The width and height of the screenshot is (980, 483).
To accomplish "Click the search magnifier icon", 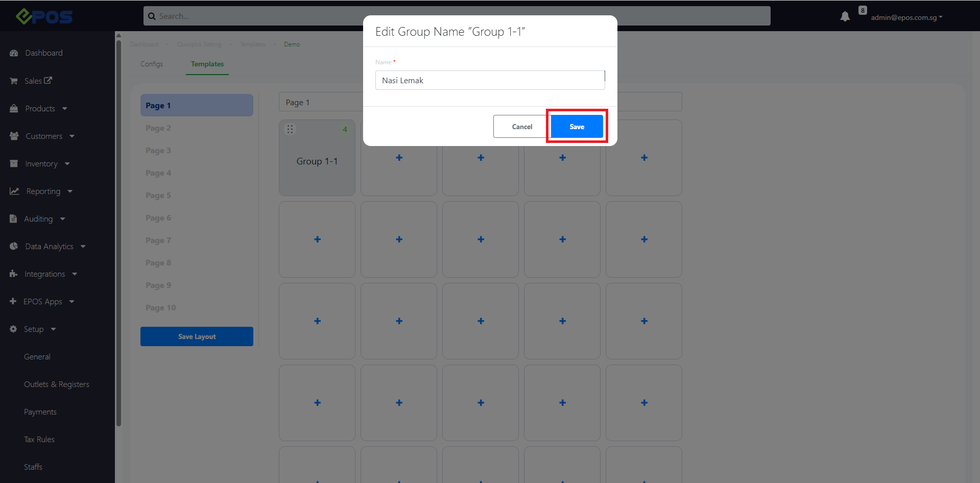I will point(152,16).
